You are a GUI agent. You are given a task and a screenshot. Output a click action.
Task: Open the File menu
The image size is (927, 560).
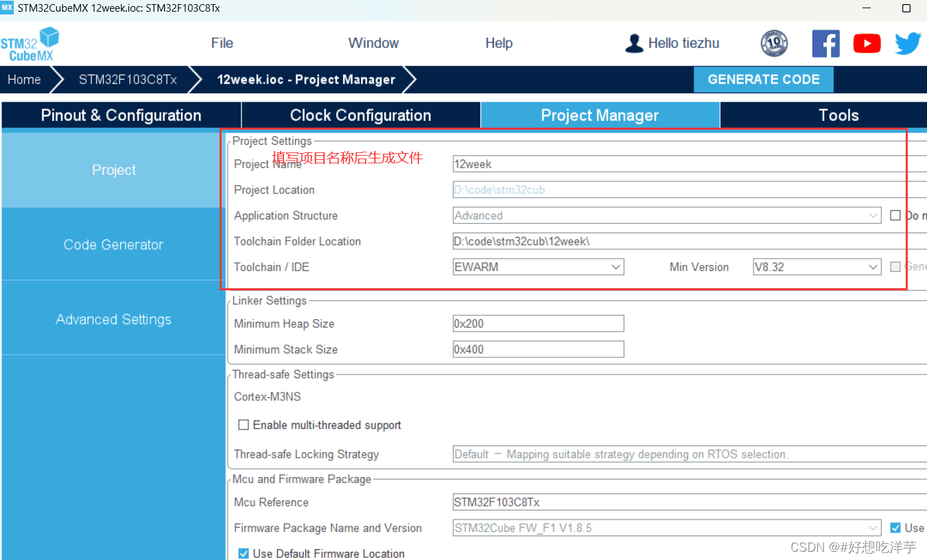(222, 43)
